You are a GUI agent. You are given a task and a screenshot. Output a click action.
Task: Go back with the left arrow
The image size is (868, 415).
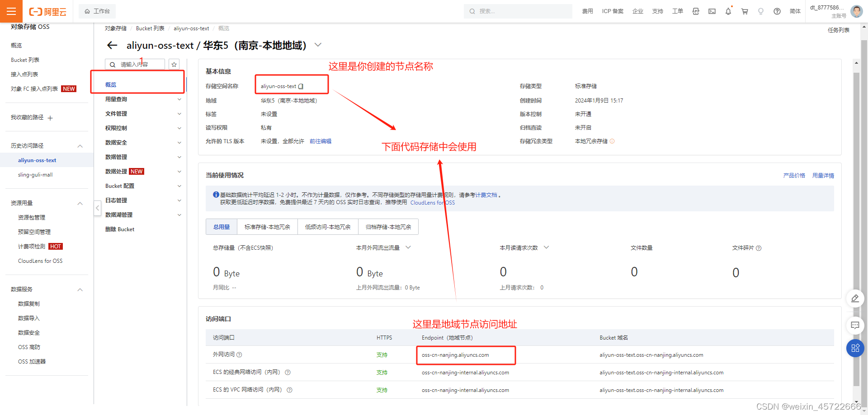pyautogui.click(x=112, y=45)
